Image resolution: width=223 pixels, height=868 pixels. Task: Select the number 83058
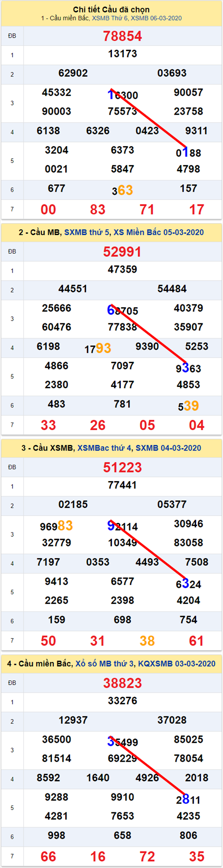[189, 543]
